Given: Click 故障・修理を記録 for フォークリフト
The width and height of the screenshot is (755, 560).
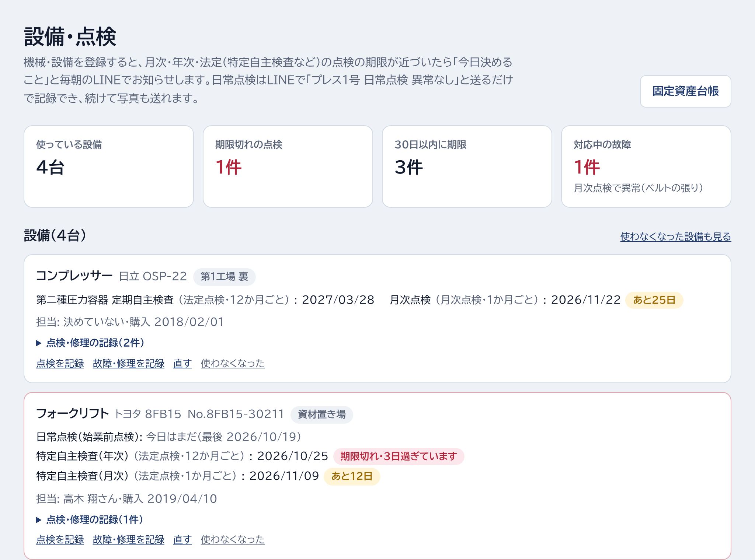Looking at the screenshot, I should [x=128, y=540].
